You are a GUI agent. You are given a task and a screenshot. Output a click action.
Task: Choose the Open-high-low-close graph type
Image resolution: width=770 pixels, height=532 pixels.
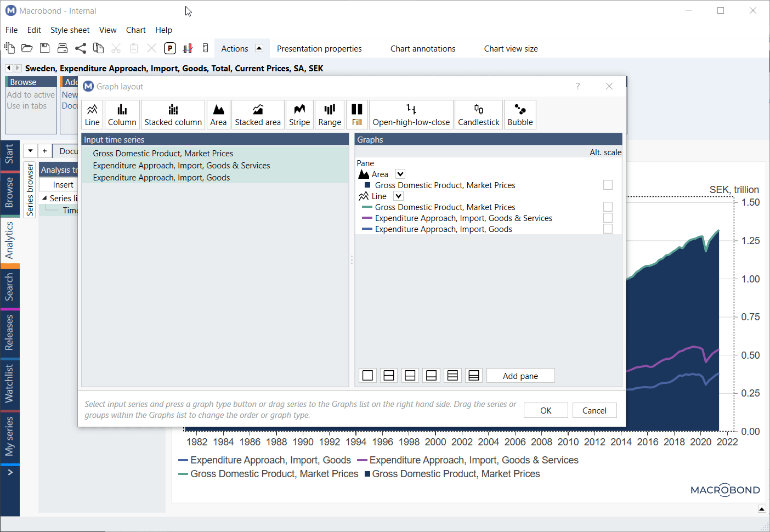[411, 115]
